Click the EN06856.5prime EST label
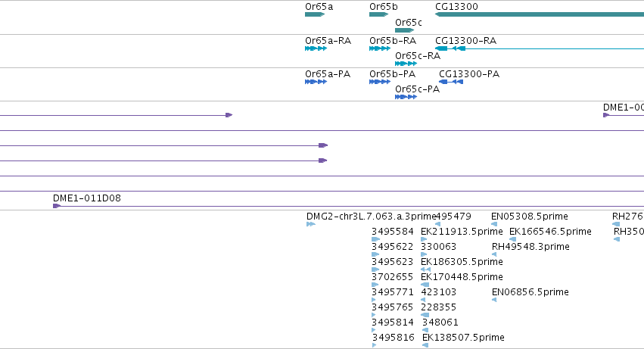 tap(530, 292)
